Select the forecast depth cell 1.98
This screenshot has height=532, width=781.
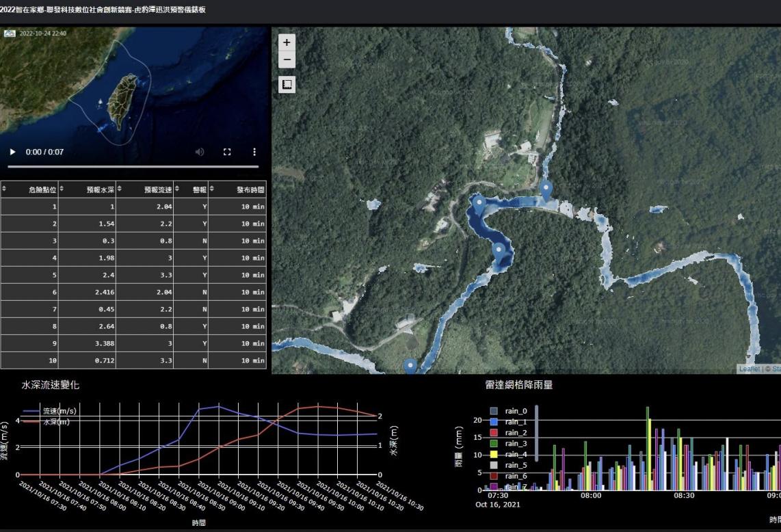point(87,258)
